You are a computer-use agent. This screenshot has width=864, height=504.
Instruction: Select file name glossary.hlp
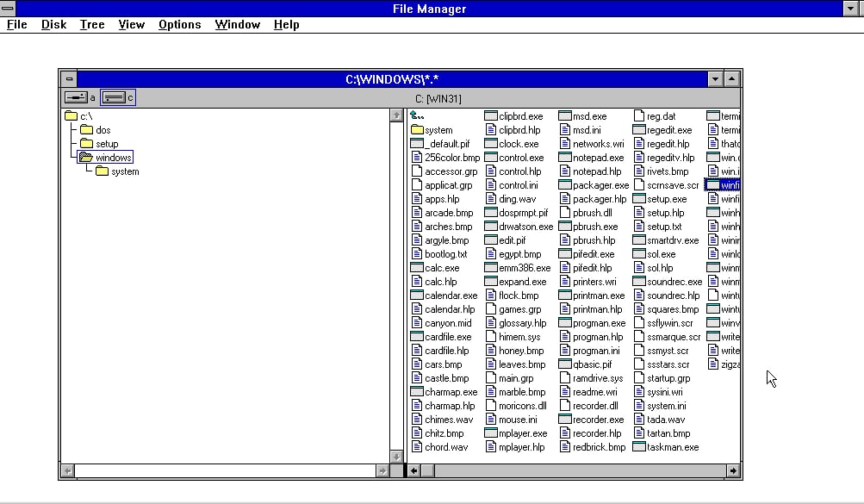[x=522, y=323]
